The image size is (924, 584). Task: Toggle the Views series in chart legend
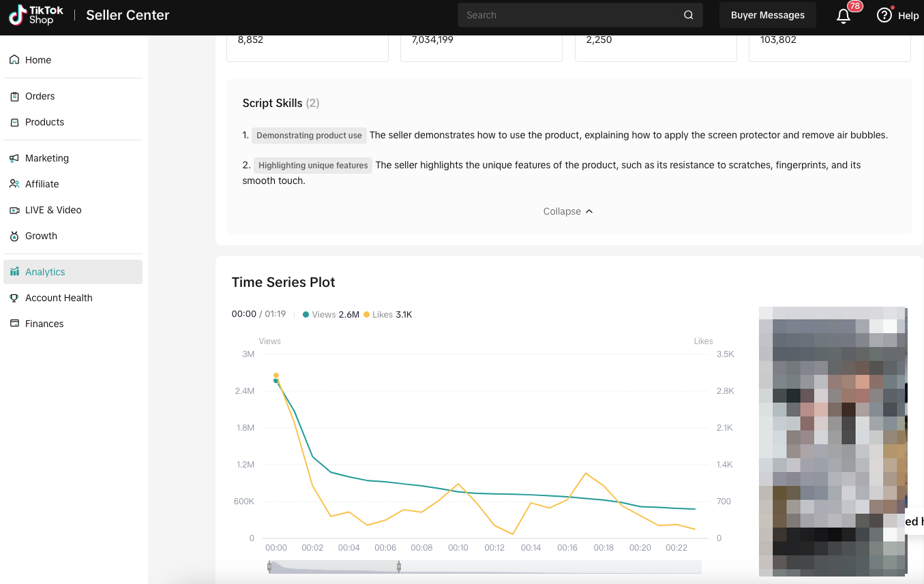click(330, 314)
